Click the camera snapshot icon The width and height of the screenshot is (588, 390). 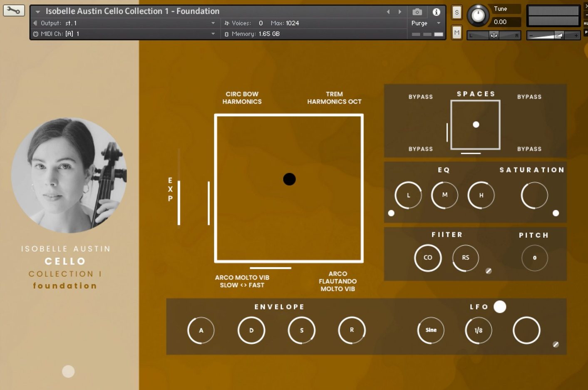tap(417, 12)
